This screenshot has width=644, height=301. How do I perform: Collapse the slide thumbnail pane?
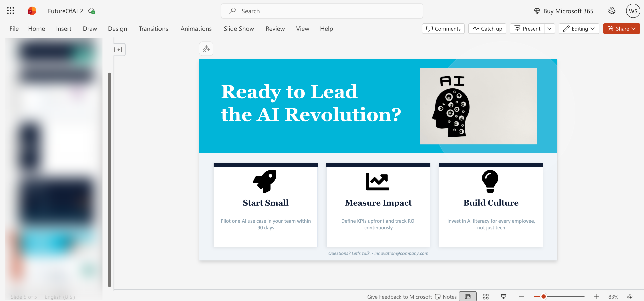(x=118, y=49)
